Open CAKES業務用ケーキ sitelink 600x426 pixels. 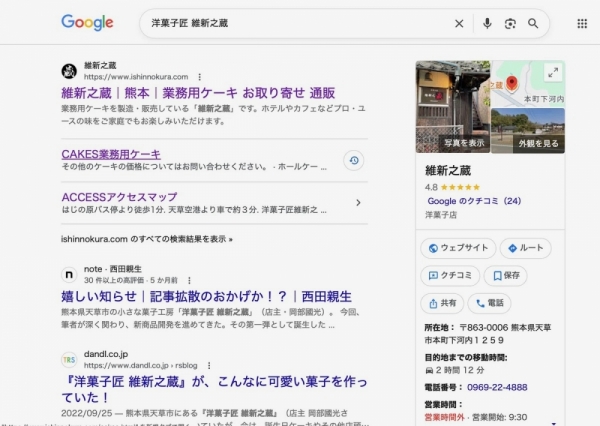[111, 154]
